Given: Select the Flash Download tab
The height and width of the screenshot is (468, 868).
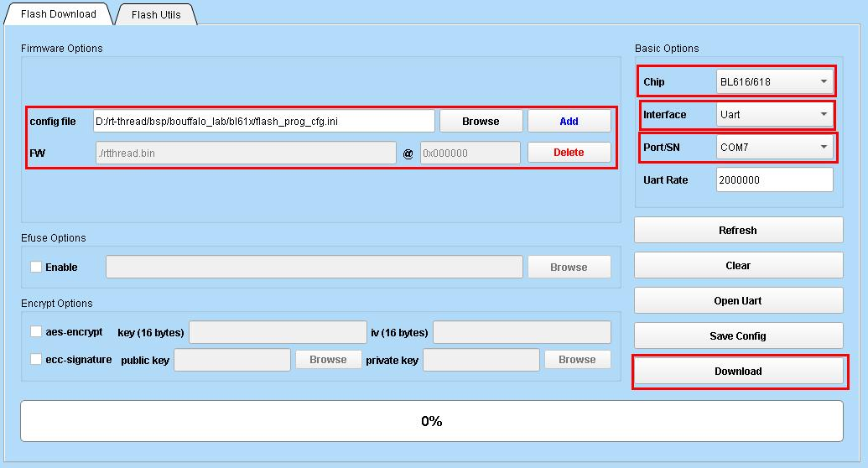Looking at the screenshot, I should pos(58,14).
